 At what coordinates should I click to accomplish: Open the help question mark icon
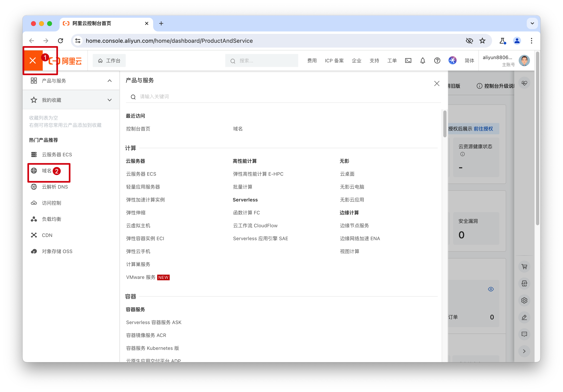point(437,60)
